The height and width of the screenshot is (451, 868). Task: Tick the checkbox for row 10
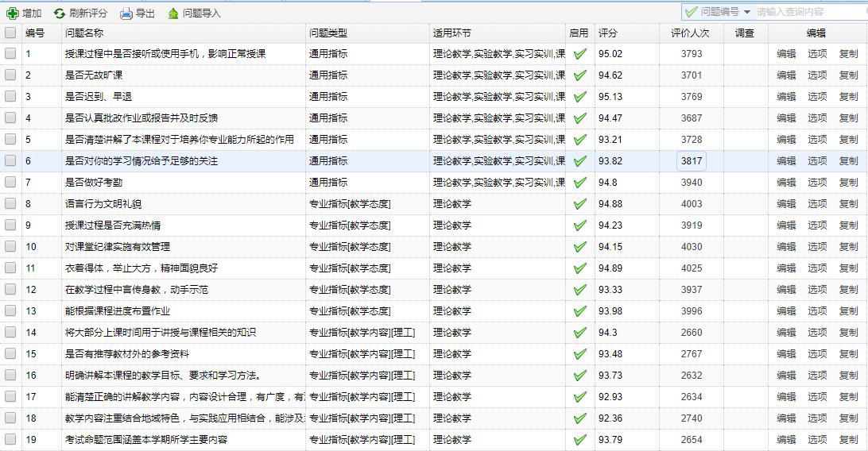(10, 247)
